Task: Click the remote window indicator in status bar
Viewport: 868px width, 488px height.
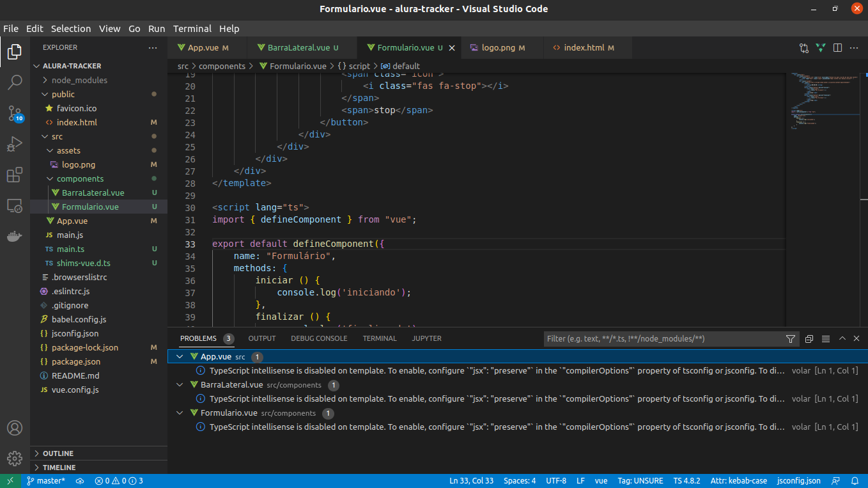Action: point(10,481)
